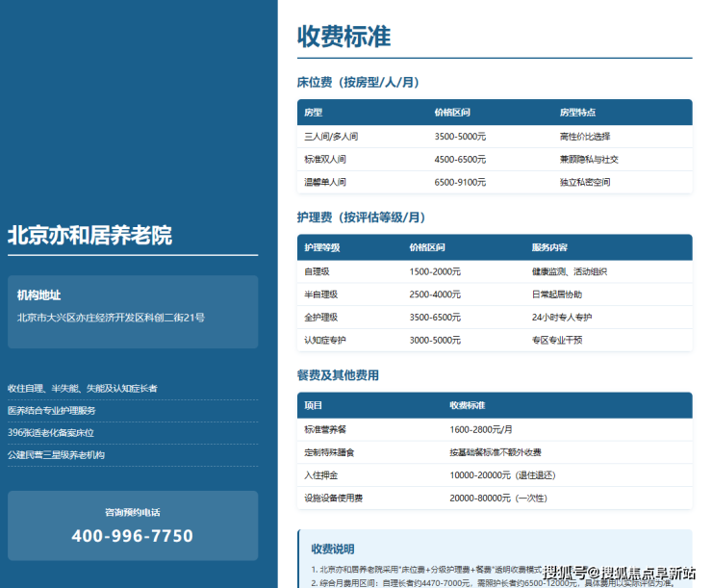Click the 收费标准 page heading
The width and height of the screenshot is (712, 588).
pyautogui.click(x=343, y=37)
